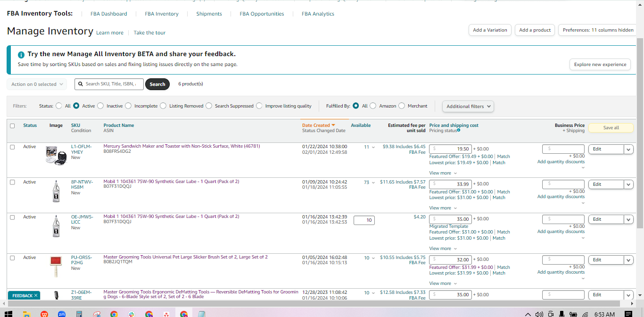The width and height of the screenshot is (644, 317).
Task: Click the volume speaker tray icon
Action: (539, 314)
